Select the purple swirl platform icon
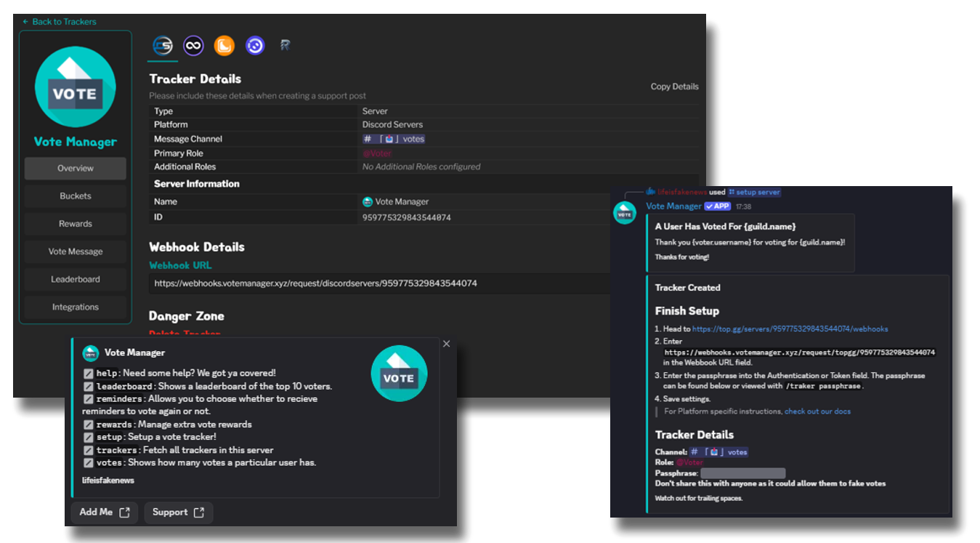The width and height of the screenshot is (980, 543). pyautogui.click(x=255, y=47)
